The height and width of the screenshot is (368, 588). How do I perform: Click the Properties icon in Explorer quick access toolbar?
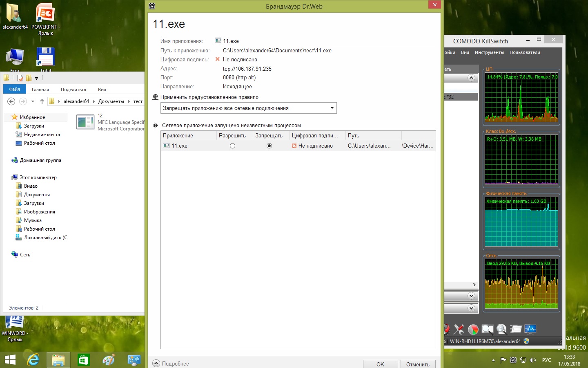(20, 78)
